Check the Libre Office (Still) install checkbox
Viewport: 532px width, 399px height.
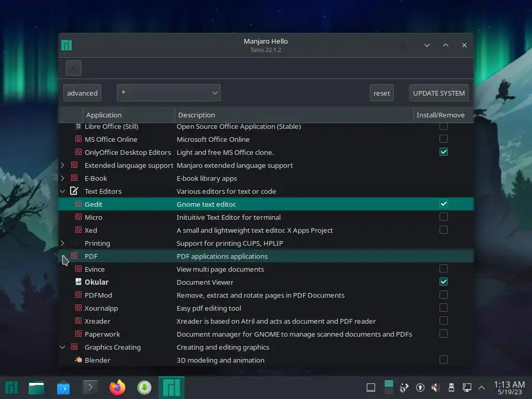[x=444, y=126]
